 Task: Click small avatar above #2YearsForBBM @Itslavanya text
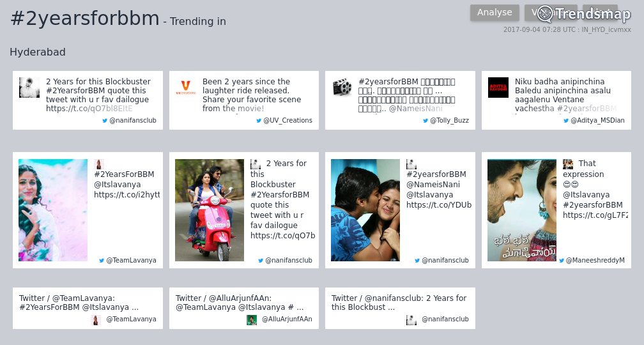click(99, 164)
